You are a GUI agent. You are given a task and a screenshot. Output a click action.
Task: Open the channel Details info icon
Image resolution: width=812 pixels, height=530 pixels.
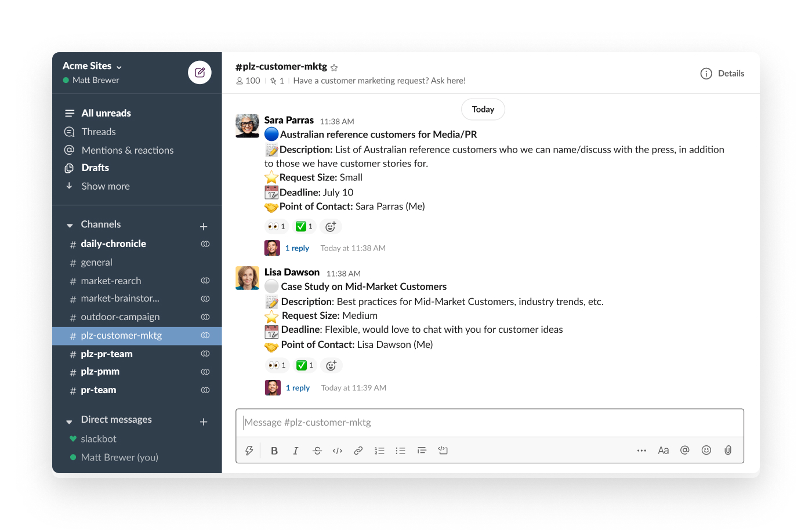(x=706, y=74)
